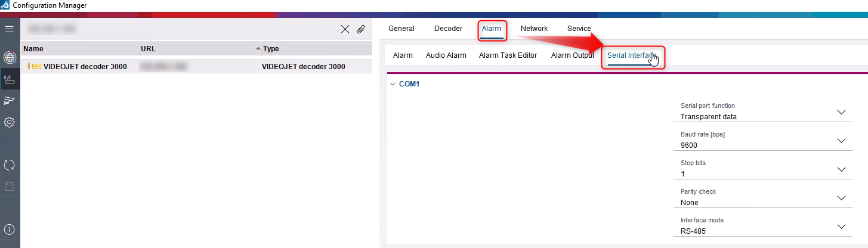Sort device list by Name column

click(80, 49)
